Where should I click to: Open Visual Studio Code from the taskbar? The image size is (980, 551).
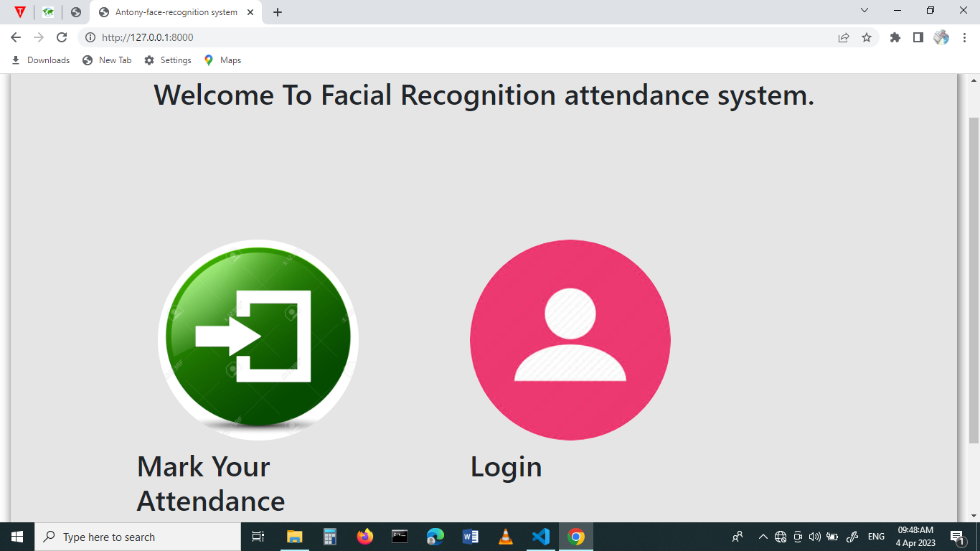pos(541,537)
